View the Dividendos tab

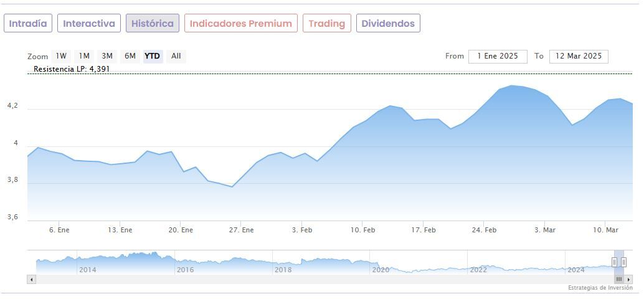click(388, 24)
